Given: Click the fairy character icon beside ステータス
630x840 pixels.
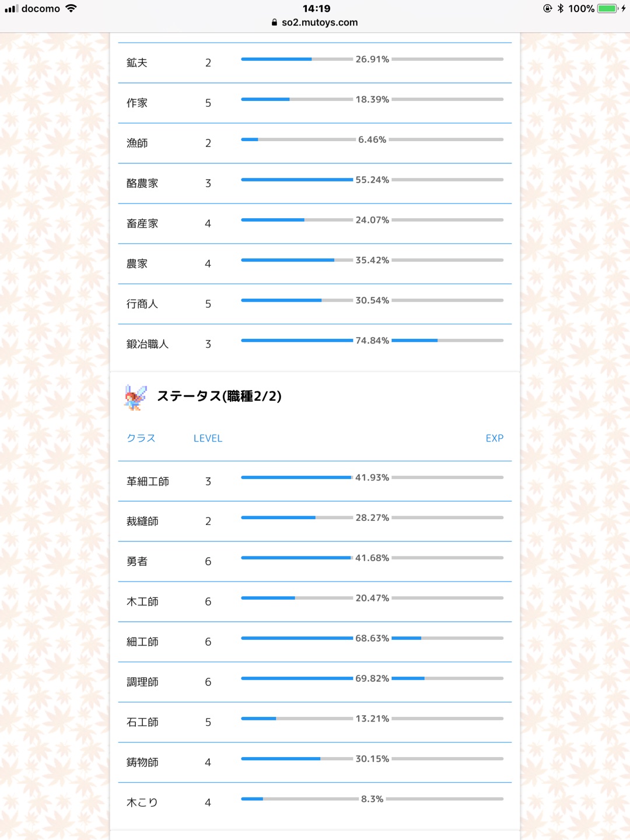Looking at the screenshot, I should (135, 397).
